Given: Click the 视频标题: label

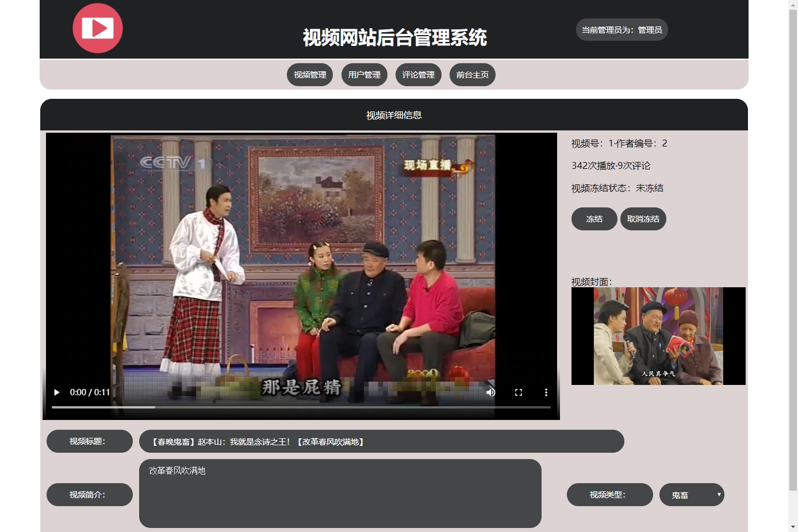Looking at the screenshot, I should click(90, 441).
